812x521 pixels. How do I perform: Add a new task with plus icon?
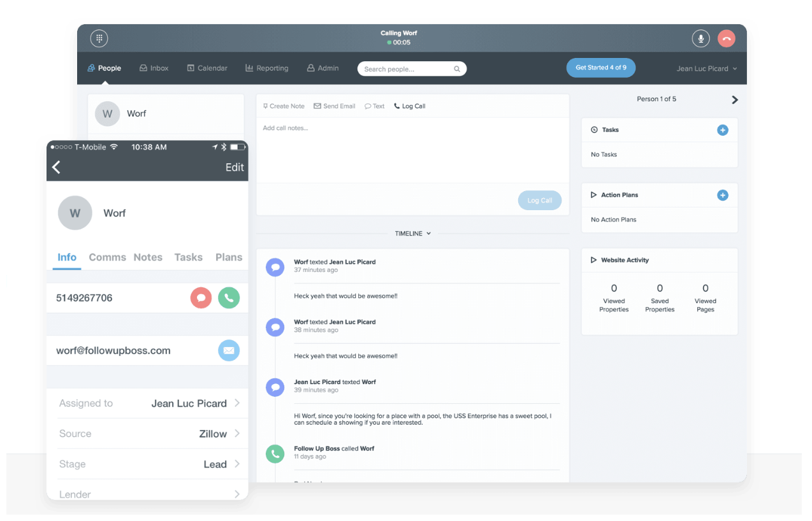pyautogui.click(x=723, y=130)
